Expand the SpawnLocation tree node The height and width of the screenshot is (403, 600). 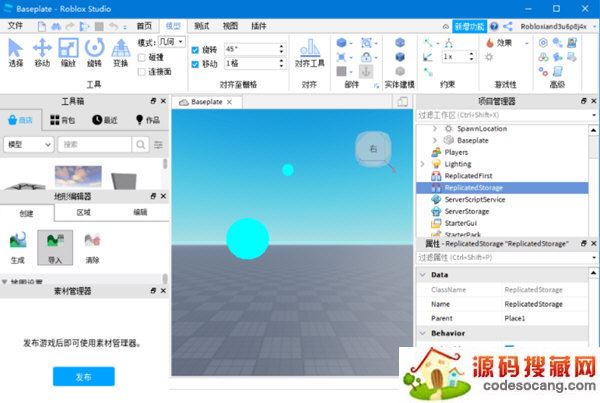(x=435, y=129)
